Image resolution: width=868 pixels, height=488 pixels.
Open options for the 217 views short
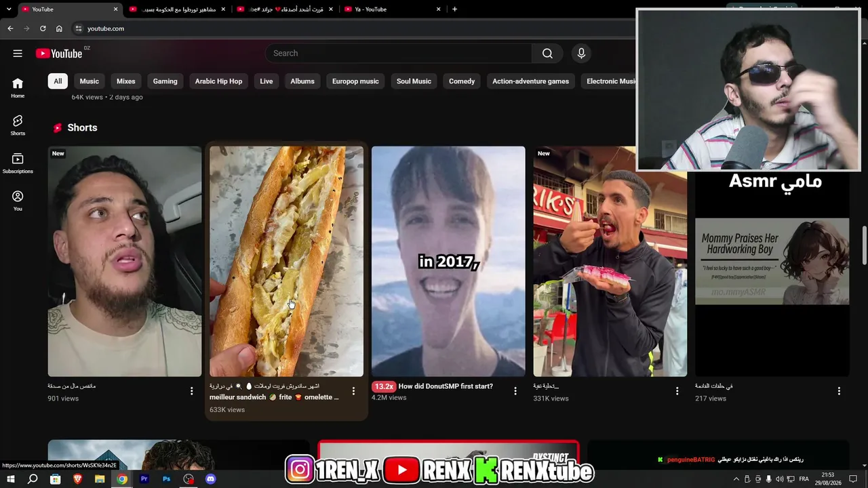tap(839, 391)
